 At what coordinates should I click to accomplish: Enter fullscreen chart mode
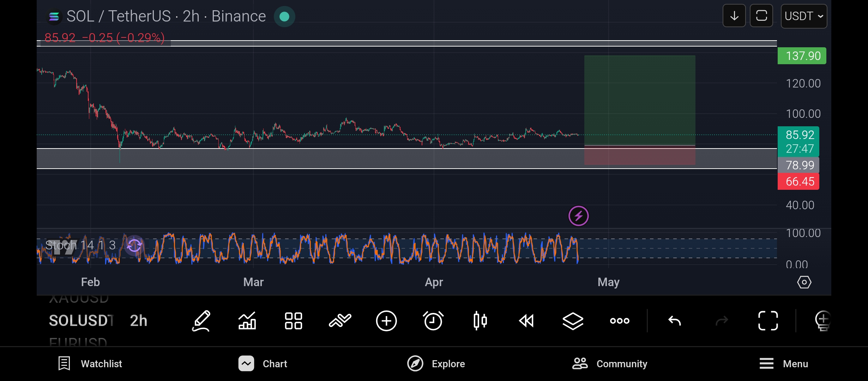pyautogui.click(x=768, y=321)
